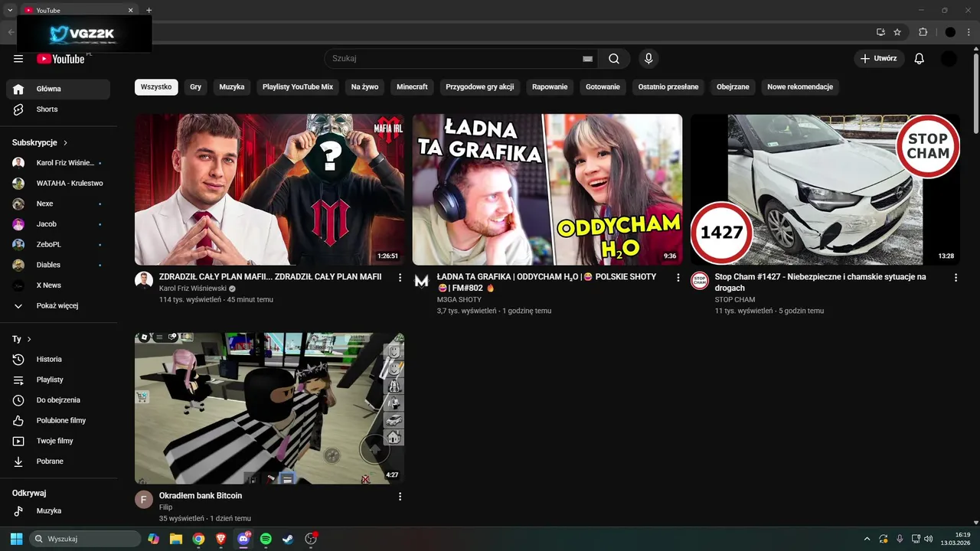Open Polubione filmy
The image size is (980, 551).
coord(58,420)
